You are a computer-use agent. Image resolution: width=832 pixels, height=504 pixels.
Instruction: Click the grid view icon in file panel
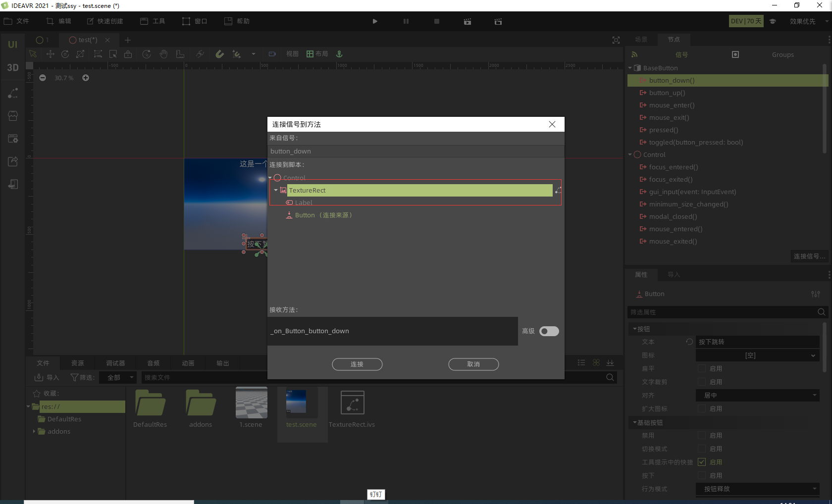pyautogui.click(x=596, y=363)
